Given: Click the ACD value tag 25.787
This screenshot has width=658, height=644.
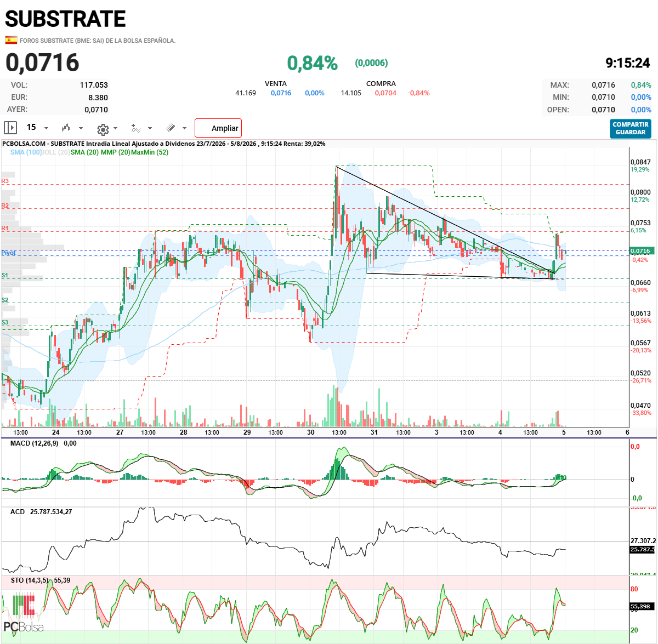Looking at the screenshot, I should click(x=642, y=549).
